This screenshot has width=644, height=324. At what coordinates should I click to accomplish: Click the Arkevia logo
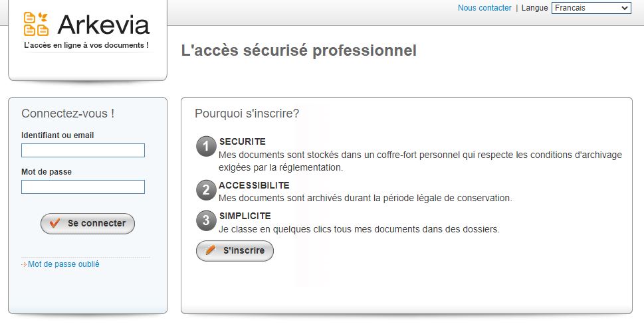tap(86, 31)
